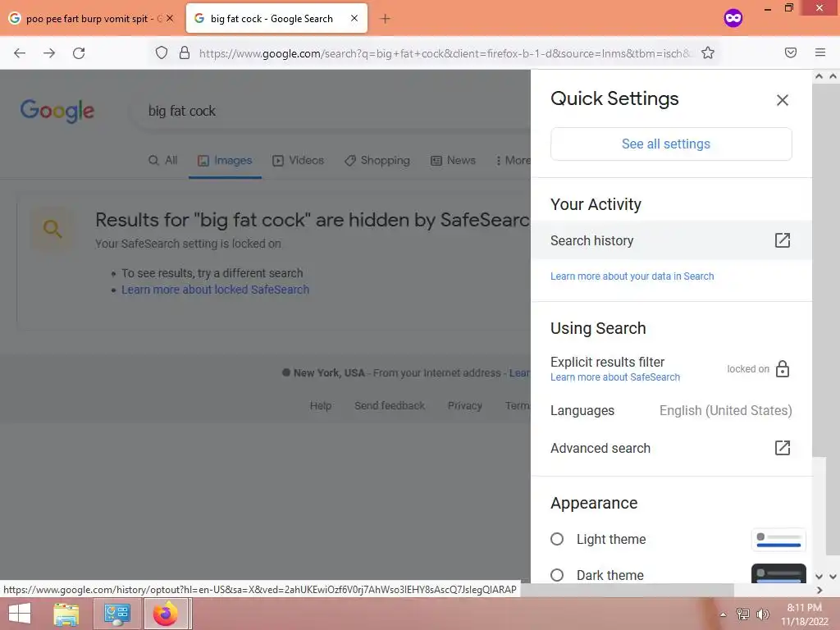Select the Dark theme radio button
This screenshot has width=840, height=630.
557,575
